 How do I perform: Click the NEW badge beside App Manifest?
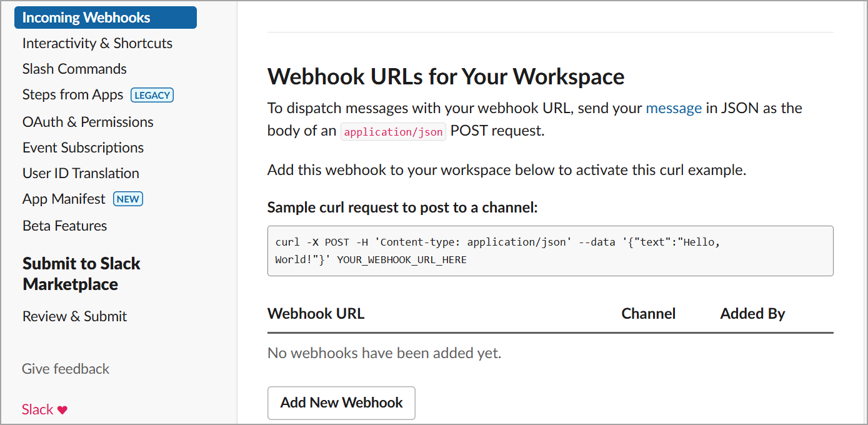point(128,199)
